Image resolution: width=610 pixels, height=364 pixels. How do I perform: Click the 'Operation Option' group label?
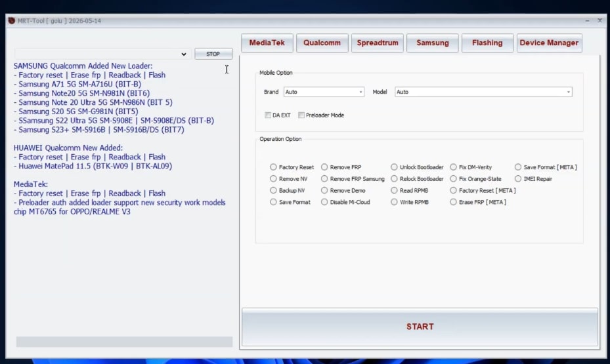[x=280, y=139]
